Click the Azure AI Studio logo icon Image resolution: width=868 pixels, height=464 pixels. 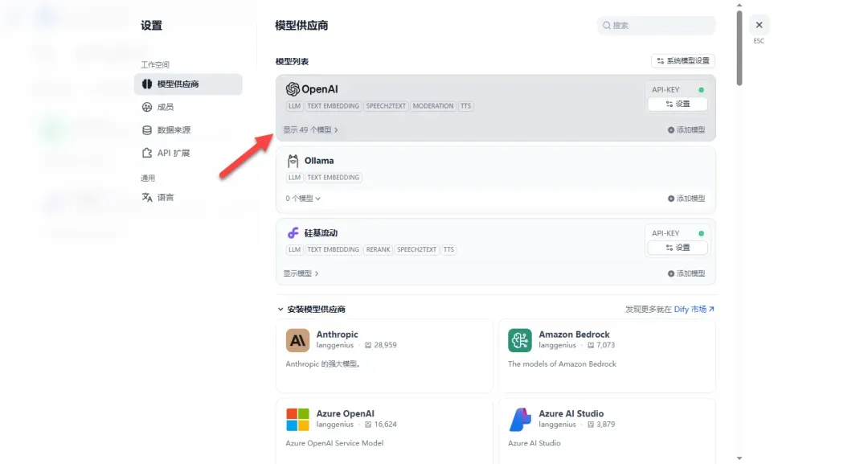(x=520, y=420)
